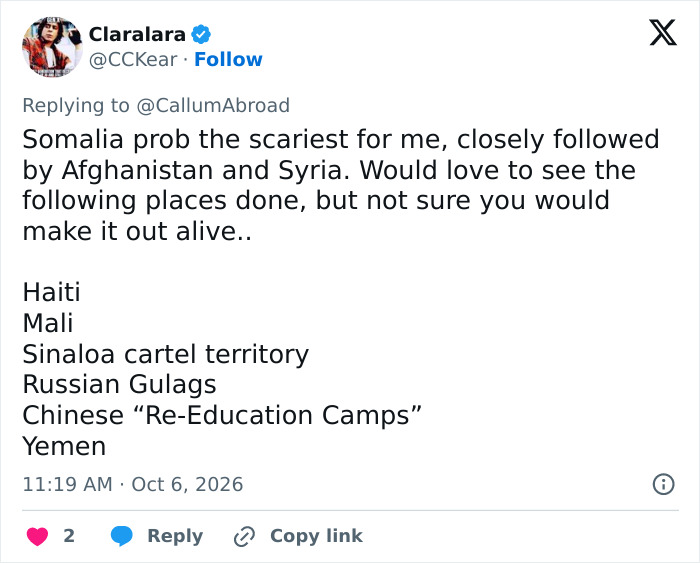Open the @CallumAbroad mention link
Image resolution: width=700 pixels, height=563 pixels.
pos(213,105)
